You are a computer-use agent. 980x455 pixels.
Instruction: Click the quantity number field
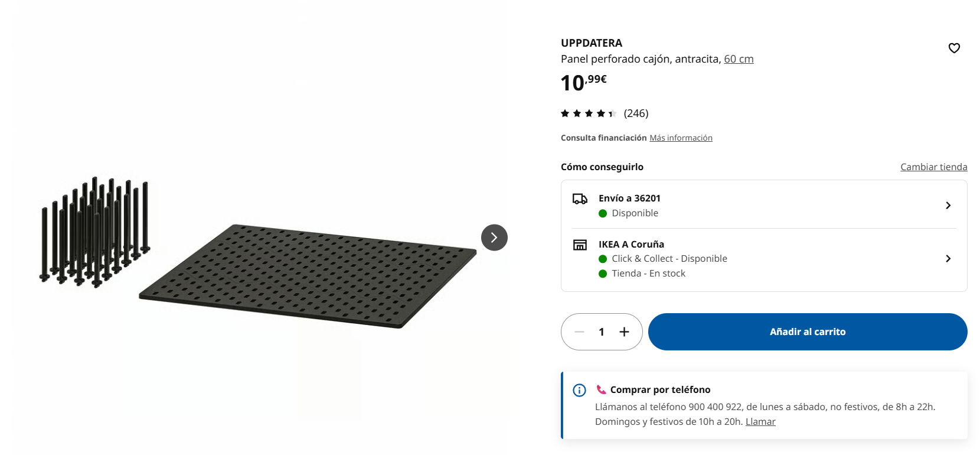point(602,332)
